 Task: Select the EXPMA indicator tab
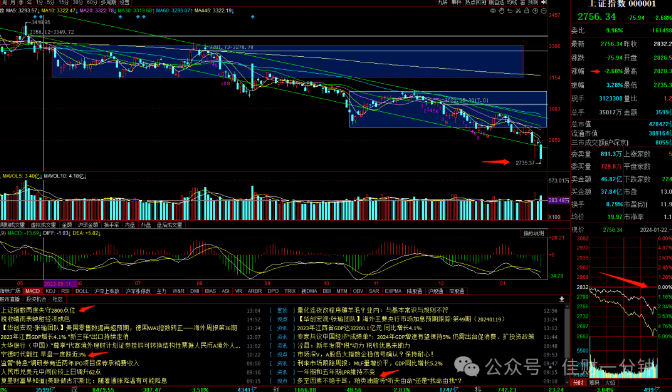(x=393, y=291)
